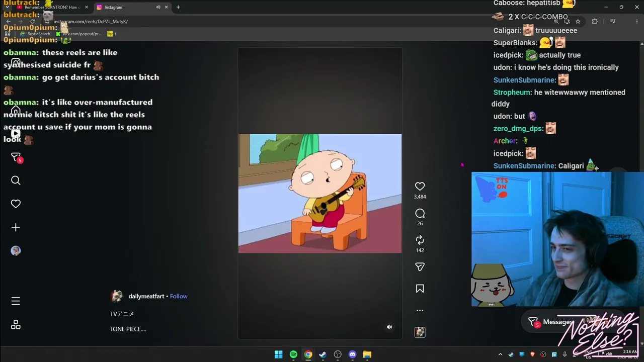
Task: Go back to the previous page
Action: click(8, 22)
